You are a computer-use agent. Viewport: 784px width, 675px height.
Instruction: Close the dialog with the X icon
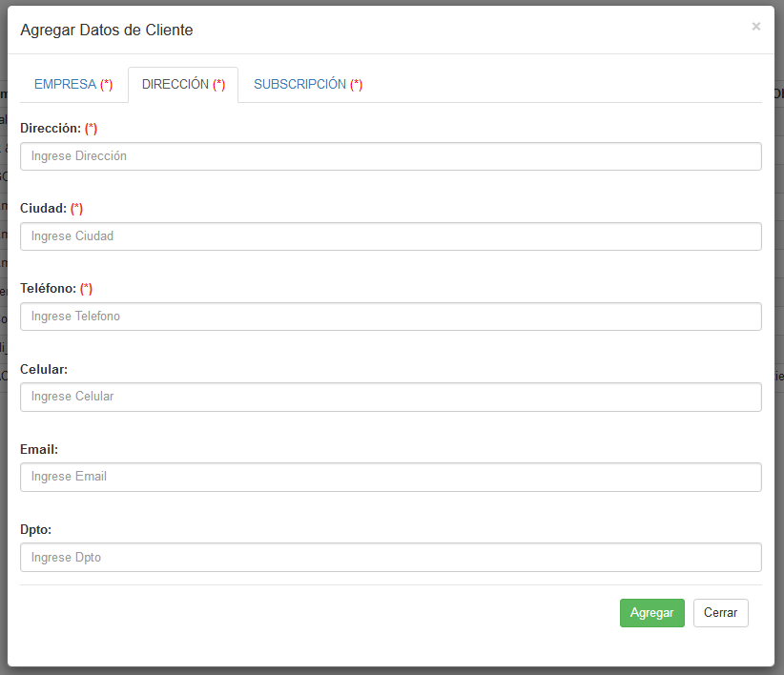coord(755,27)
